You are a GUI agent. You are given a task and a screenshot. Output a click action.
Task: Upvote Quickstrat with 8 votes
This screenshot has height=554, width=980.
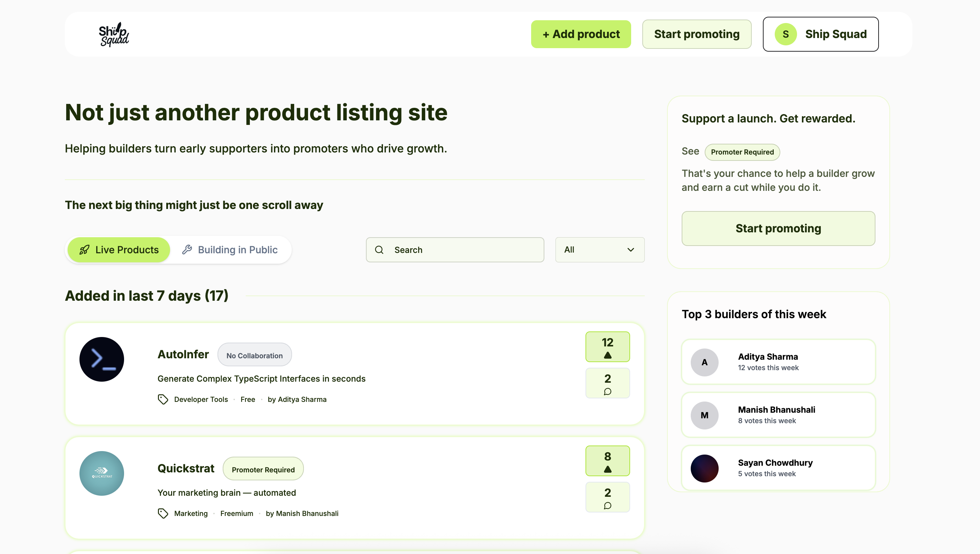[x=607, y=461]
